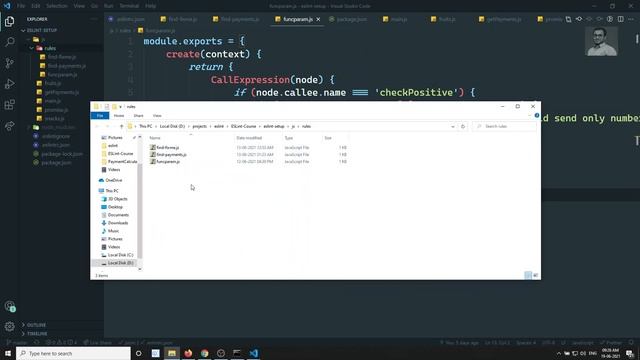This screenshot has height=360, width=640.
Task: Click the eslint-setup breadcrumb in the address bar
Action: 274,127
